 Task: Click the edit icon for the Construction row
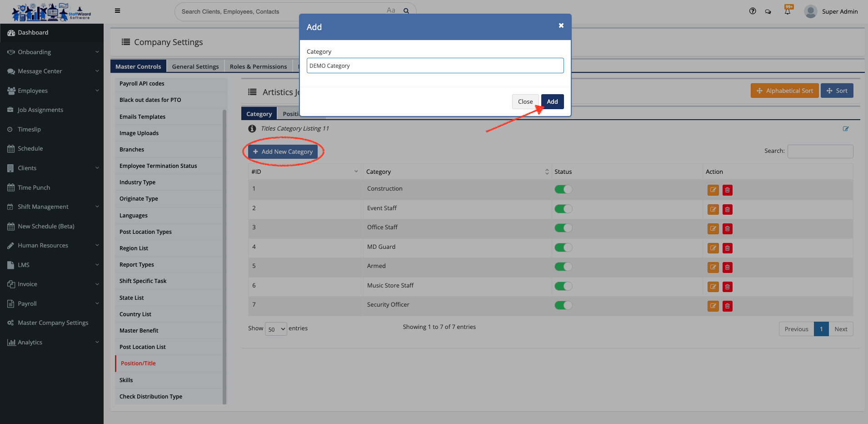point(713,190)
